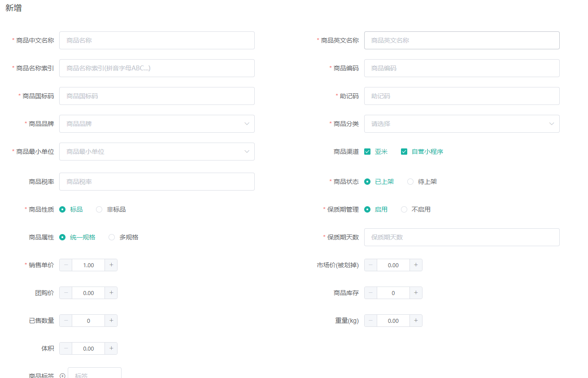The width and height of the screenshot is (588, 378).
Task: Choose 非标品 for 商品性质
Action: click(99, 209)
